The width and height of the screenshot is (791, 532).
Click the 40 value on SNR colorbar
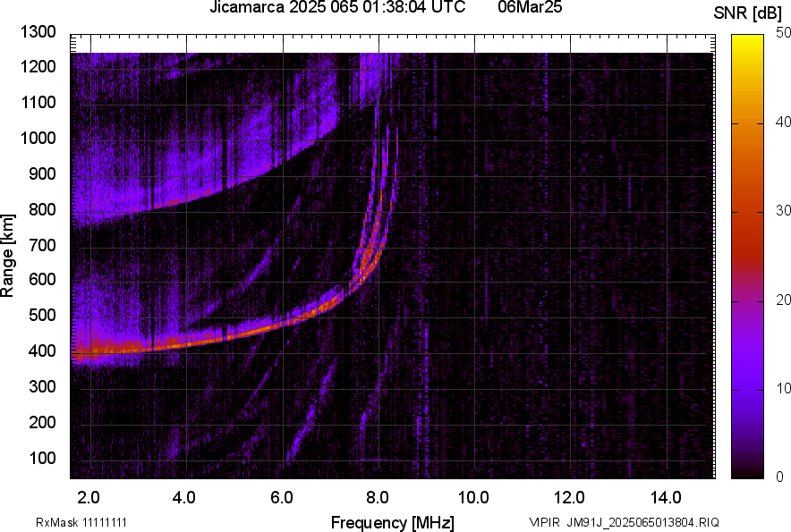pos(783,122)
